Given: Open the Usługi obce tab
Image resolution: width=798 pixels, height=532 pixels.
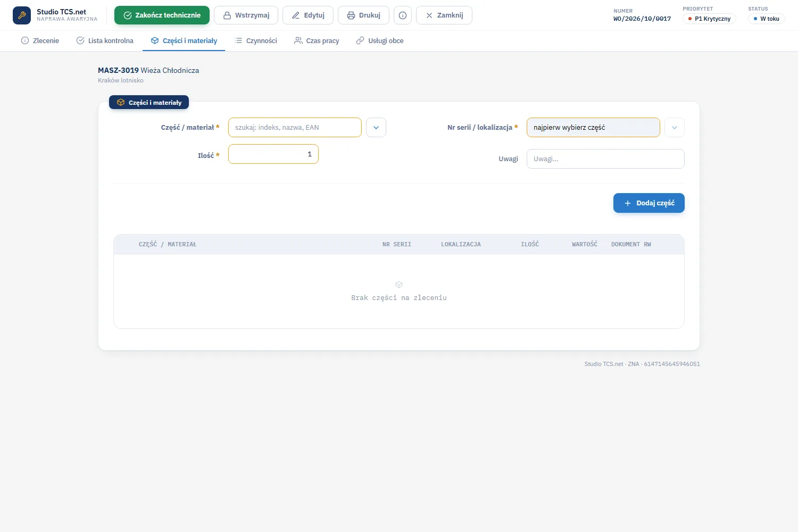Looking at the screenshot, I should 380,40.
